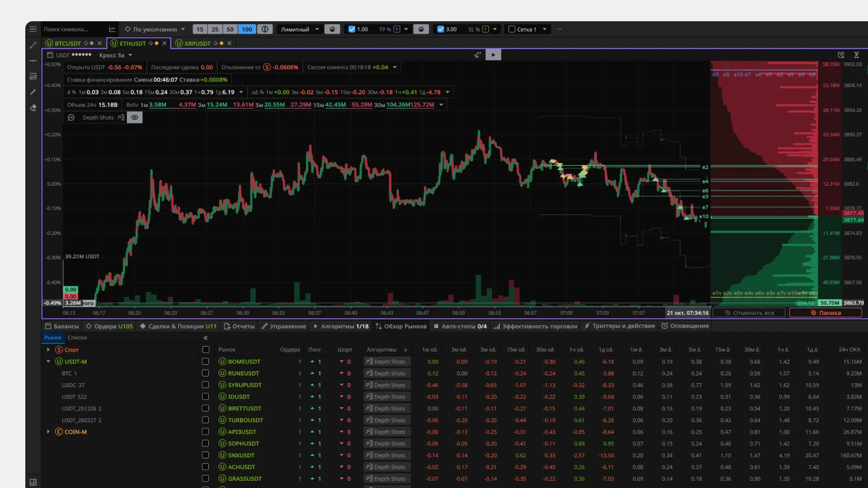The height and width of the screenshot is (488, 868).
Task: Collapse the USDT-M tree group
Action: tap(48, 361)
